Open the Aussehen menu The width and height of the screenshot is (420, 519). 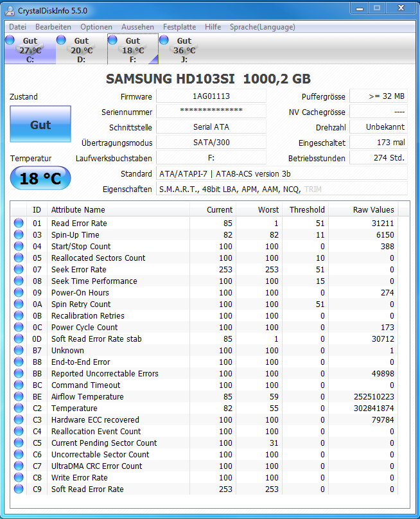pos(137,27)
